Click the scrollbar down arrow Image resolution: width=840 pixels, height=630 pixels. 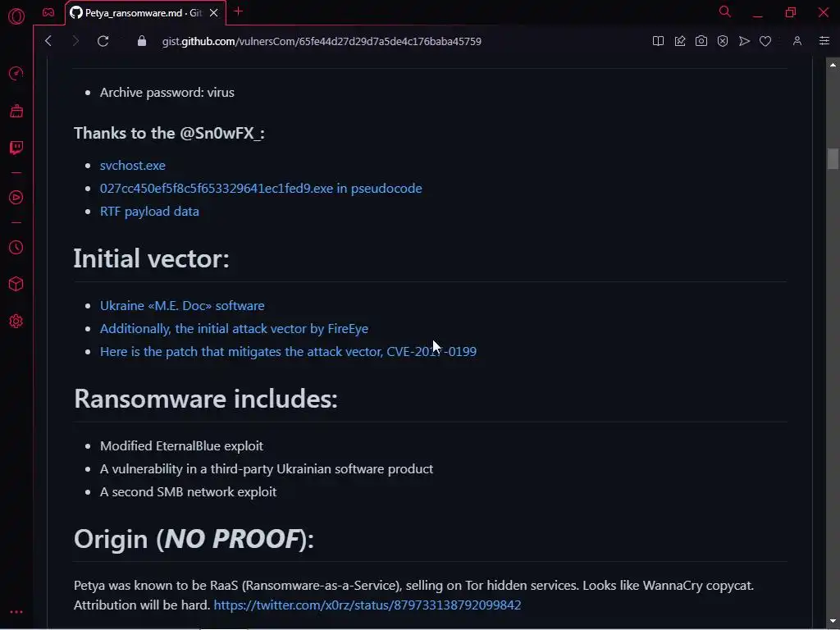(x=833, y=620)
